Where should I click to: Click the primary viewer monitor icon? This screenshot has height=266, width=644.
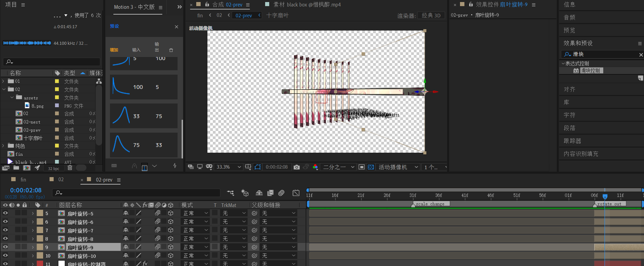pyautogui.click(x=200, y=167)
